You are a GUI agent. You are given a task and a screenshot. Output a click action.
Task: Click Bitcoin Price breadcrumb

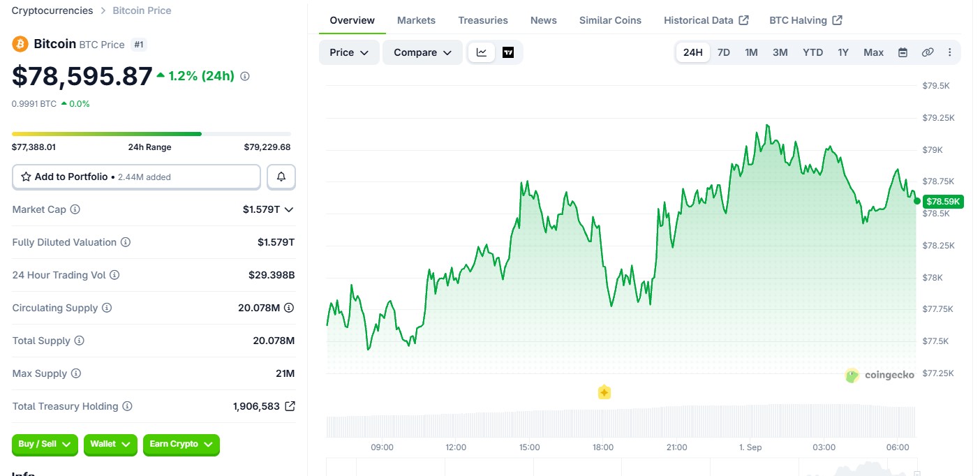pos(142,10)
